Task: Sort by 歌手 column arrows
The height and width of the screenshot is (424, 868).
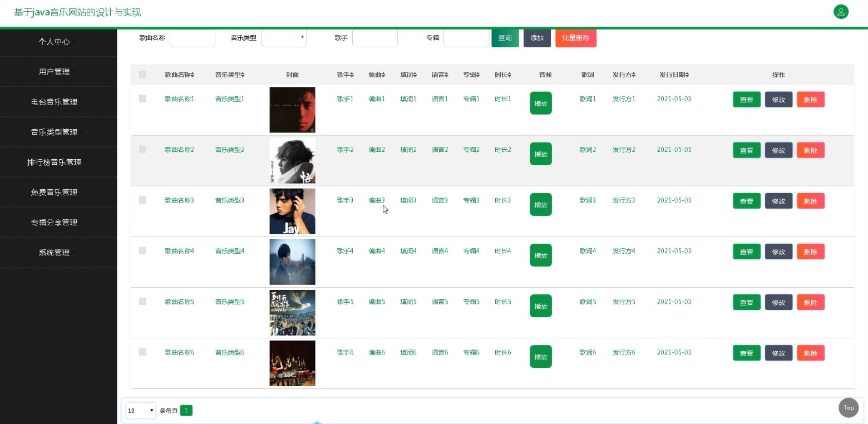Action: (352, 75)
